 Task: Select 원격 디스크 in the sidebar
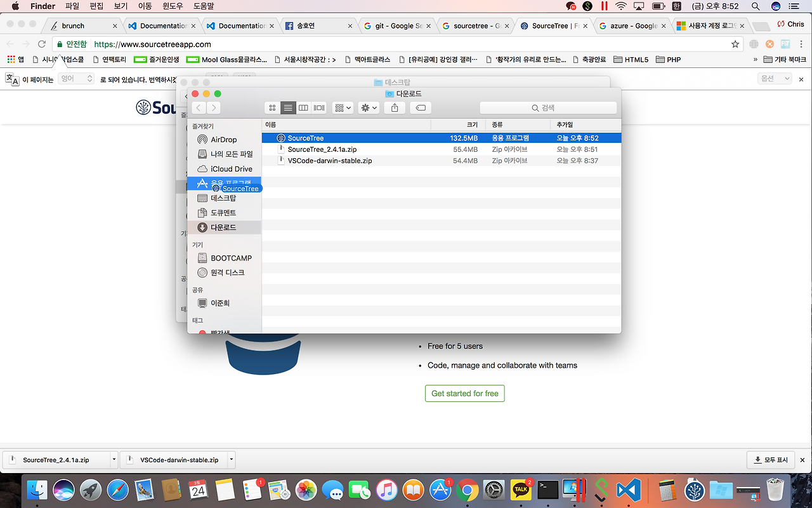pos(224,273)
